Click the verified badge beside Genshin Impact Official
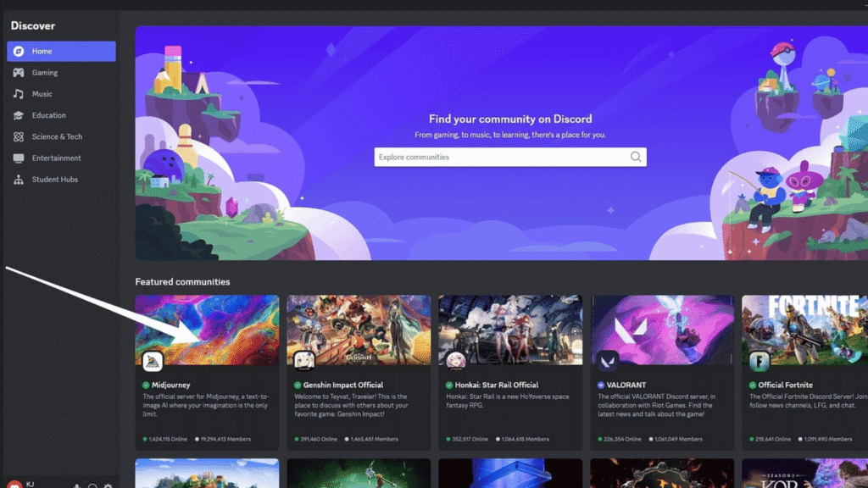The height and width of the screenshot is (488, 868). click(298, 385)
